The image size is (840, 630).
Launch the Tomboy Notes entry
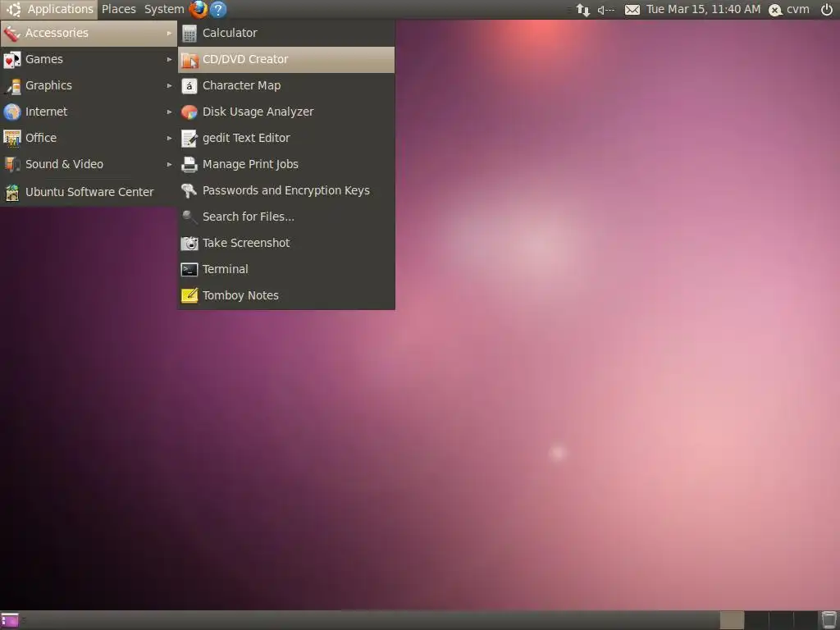(286, 295)
